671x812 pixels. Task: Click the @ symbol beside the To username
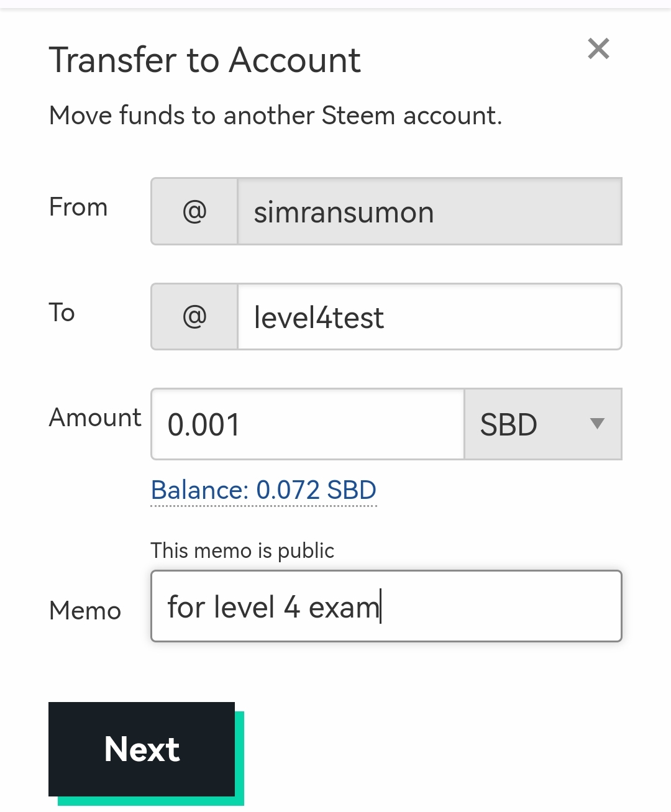(194, 317)
